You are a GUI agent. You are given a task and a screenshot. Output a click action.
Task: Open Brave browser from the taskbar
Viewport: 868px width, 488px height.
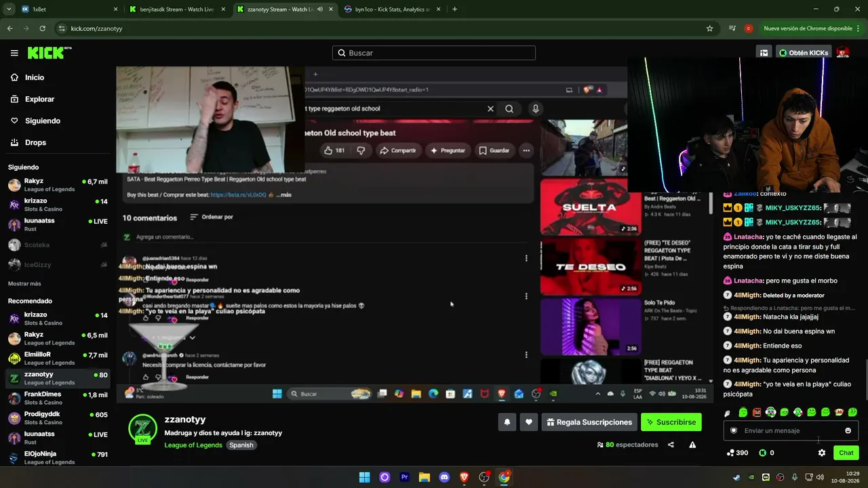point(464,477)
